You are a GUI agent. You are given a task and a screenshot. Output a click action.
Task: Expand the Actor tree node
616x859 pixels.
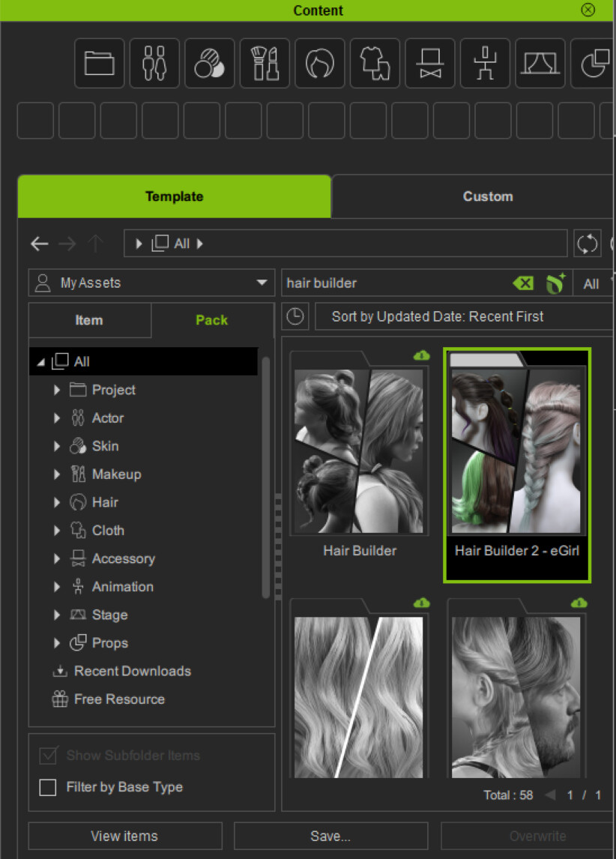click(x=57, y=418)
